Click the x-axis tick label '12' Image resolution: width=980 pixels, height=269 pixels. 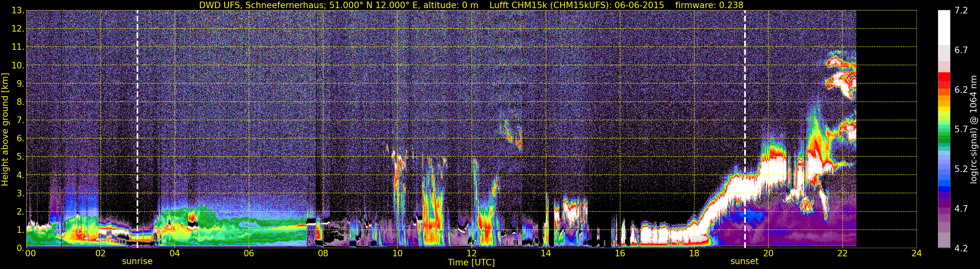coord(471,253)
